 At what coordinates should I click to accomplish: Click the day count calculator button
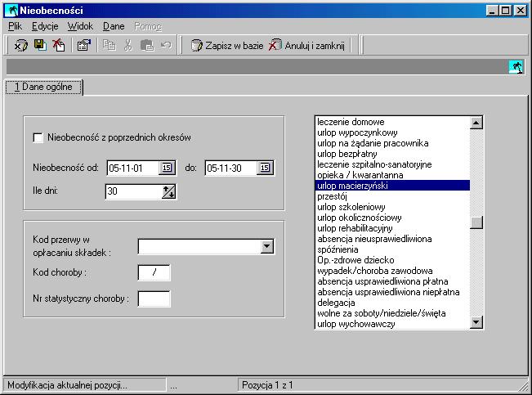point(168,191)
